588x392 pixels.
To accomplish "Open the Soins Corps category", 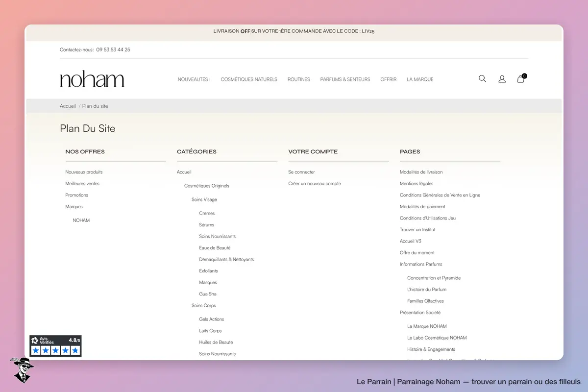I will (x=204, y=306).
